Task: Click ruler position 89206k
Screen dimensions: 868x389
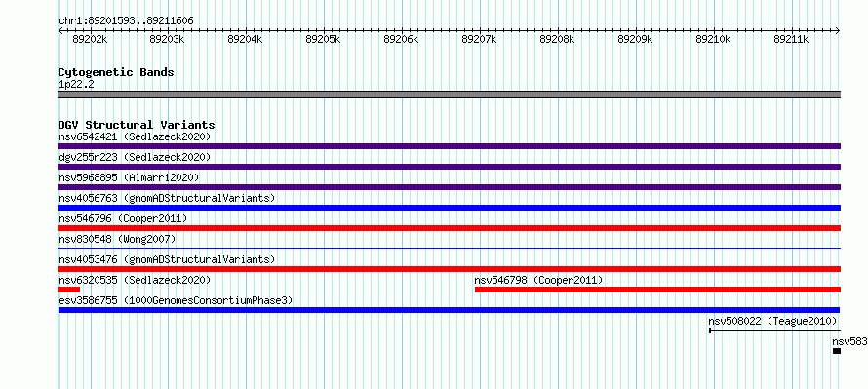Action: [x=402, y=39]
